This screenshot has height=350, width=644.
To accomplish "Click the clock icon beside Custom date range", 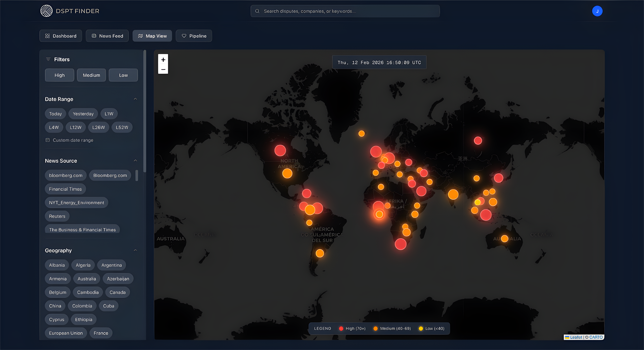I will tap(47, 140).
